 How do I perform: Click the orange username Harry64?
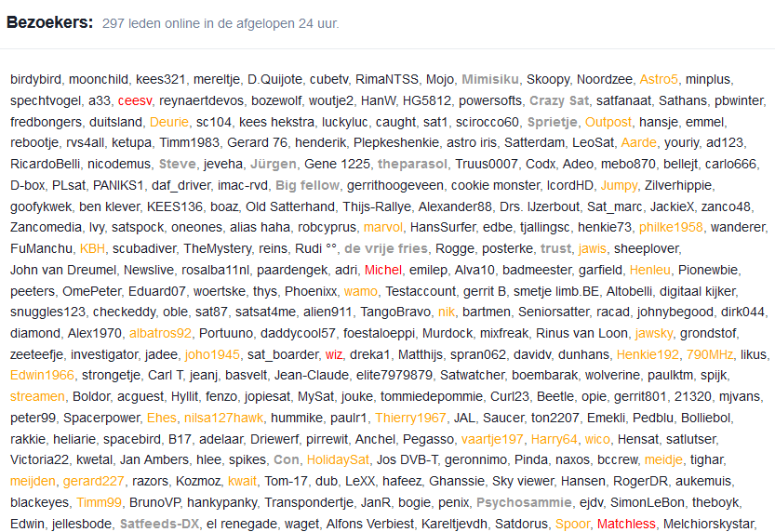pyautogui.click(x=555, y=439)
